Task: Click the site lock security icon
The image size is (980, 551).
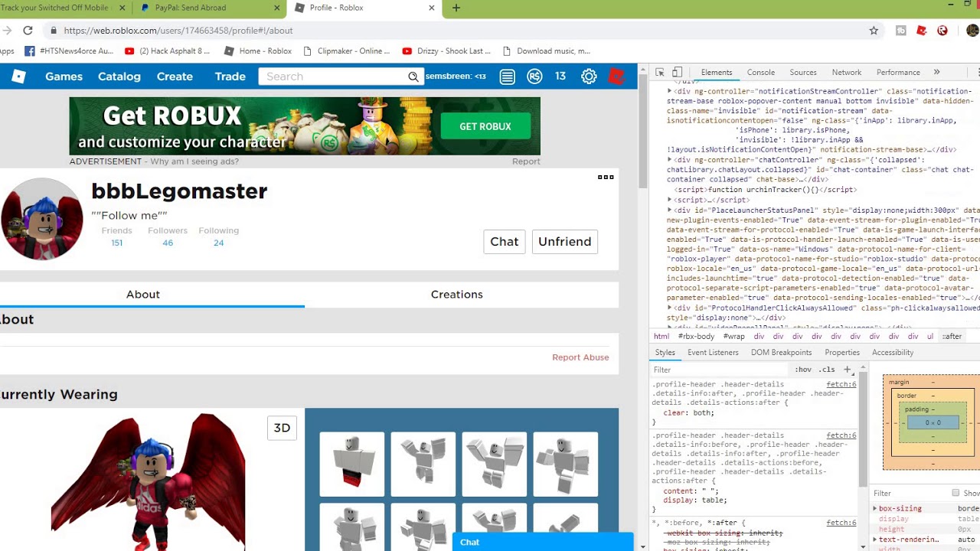Action: 53,31
